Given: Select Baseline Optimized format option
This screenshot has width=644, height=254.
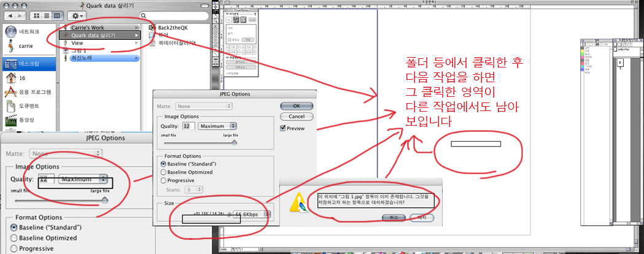Looking at the screenshot, I should click(x=163, y=172).
